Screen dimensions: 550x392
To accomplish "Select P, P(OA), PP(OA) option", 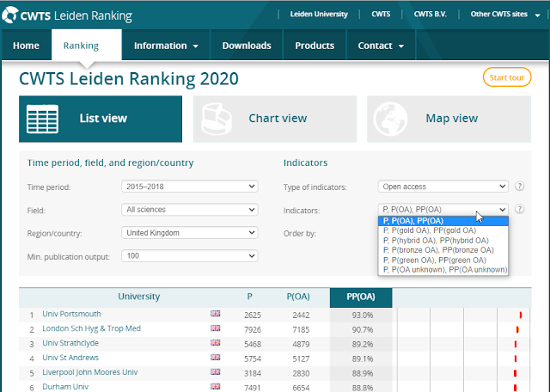I will click(x=443, y=221).
